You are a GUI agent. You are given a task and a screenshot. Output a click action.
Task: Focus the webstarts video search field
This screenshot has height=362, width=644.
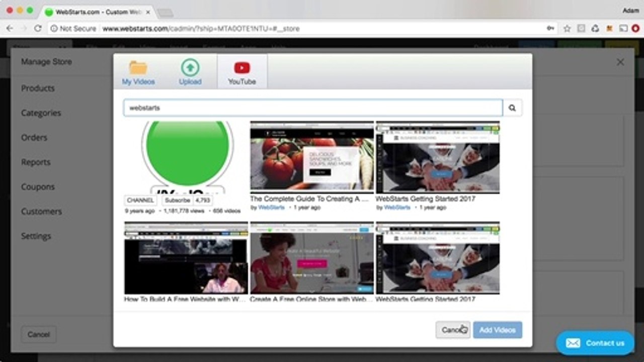313,108
